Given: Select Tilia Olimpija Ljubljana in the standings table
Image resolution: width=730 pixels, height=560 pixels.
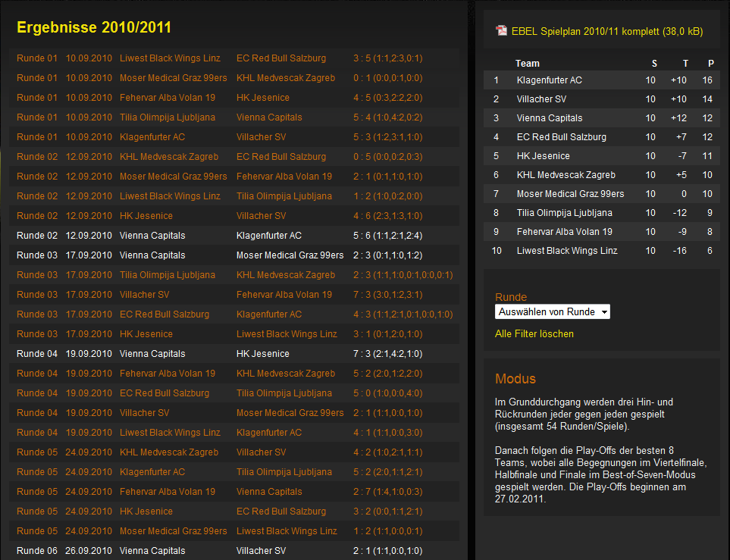Looking at the screenshot, I should [x=564, y=213].
